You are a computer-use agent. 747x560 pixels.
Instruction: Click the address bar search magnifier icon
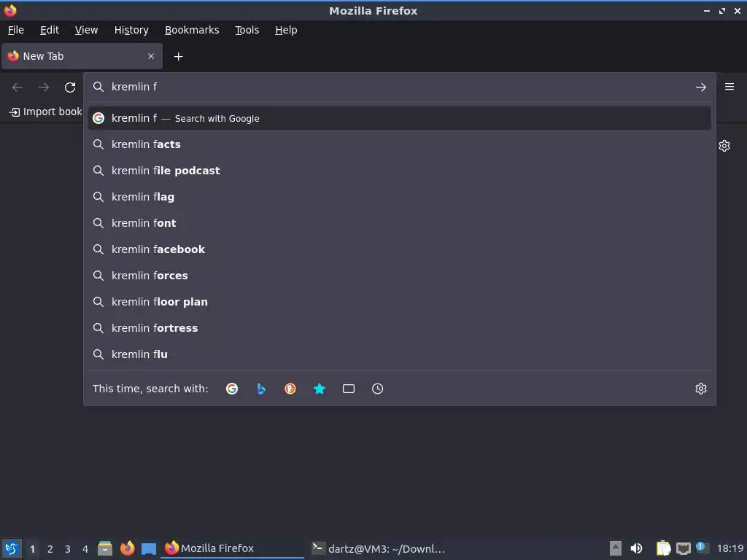pos(98,87)
